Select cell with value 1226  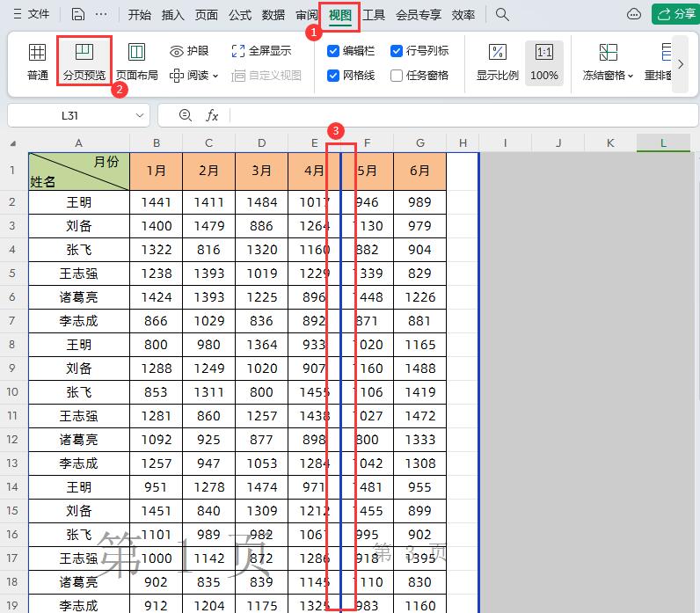tap(420, 297)
